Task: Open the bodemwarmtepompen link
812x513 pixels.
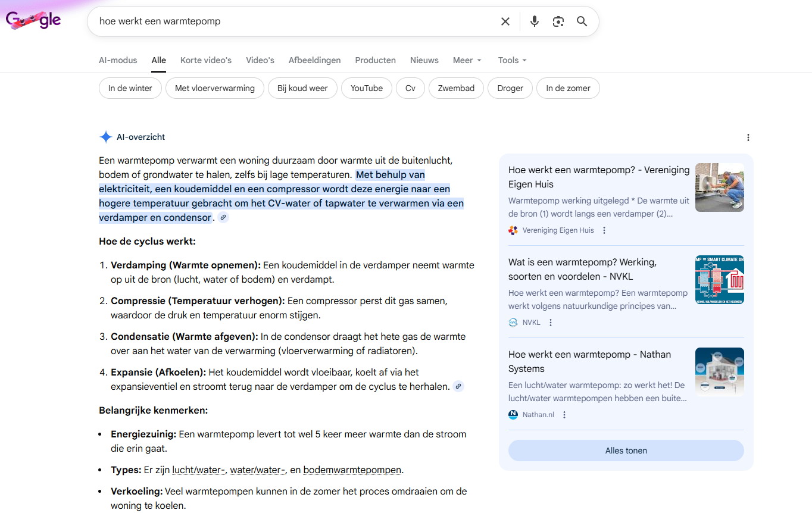Action: click(352, 470)
